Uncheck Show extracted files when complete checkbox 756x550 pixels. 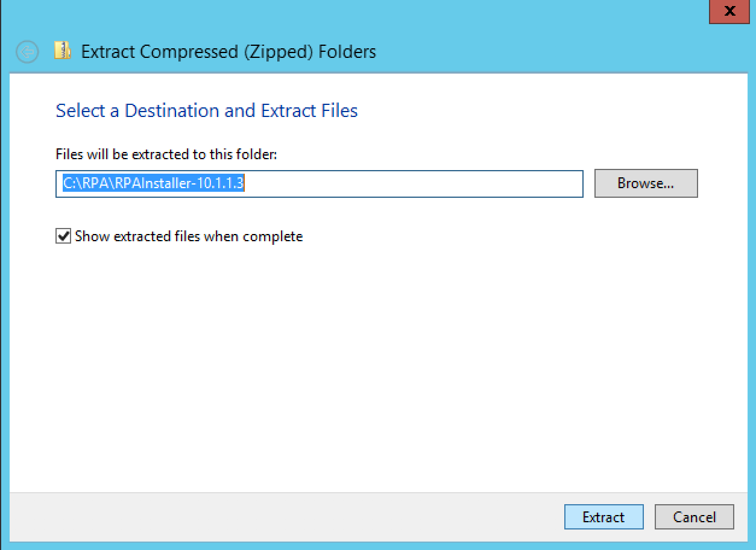(x=63, y=236)
